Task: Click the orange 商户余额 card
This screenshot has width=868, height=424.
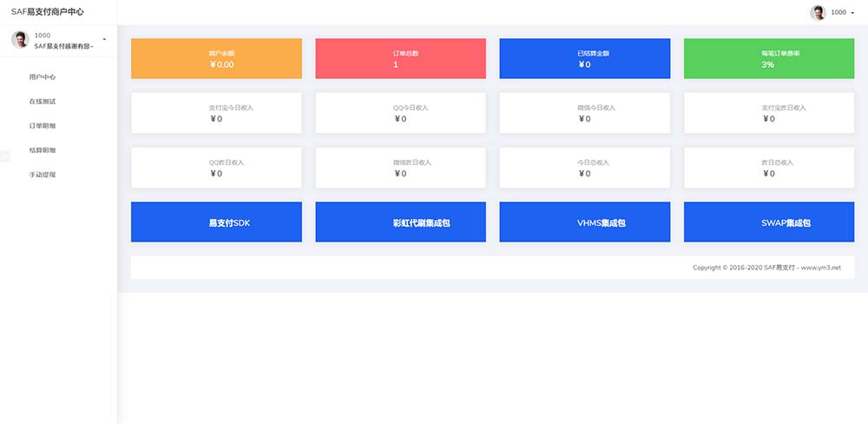Action: click(x=216, y=58)
